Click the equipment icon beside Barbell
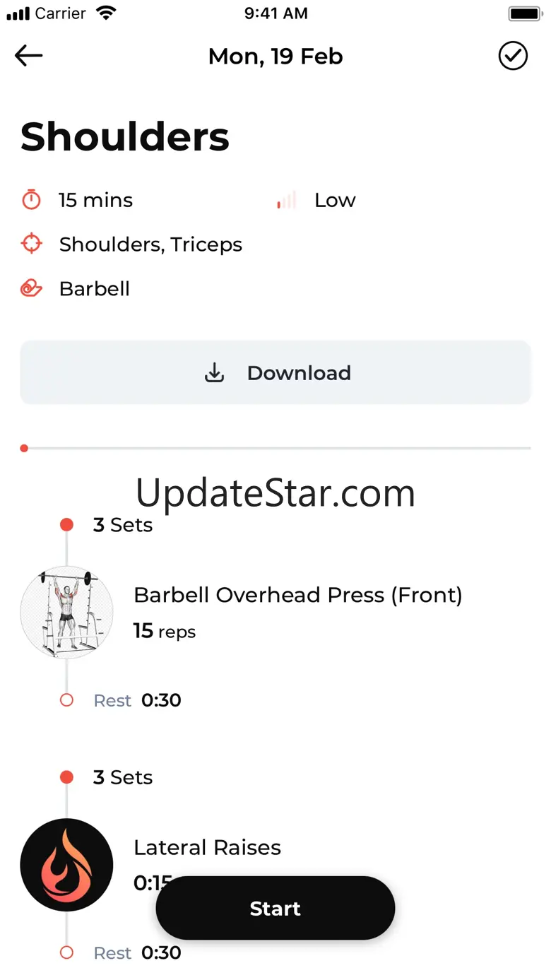The width and height of the screenshot is (551, 980). (31, 288)
